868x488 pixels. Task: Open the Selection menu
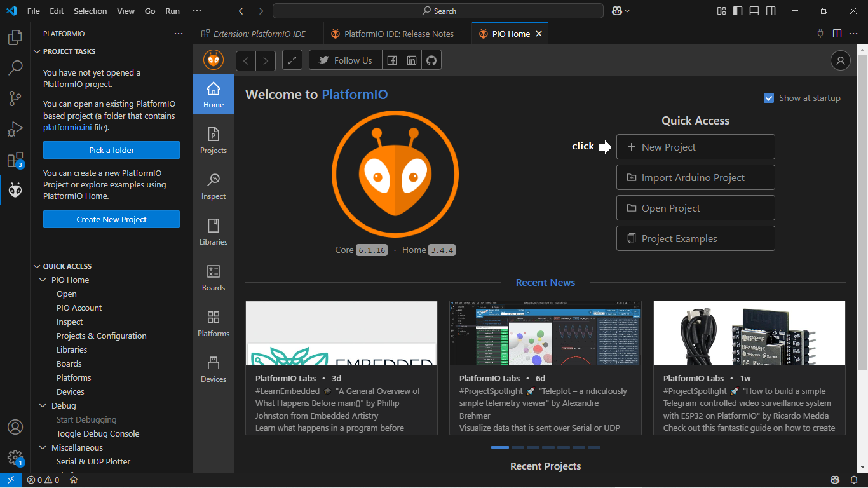click(90, 11)
